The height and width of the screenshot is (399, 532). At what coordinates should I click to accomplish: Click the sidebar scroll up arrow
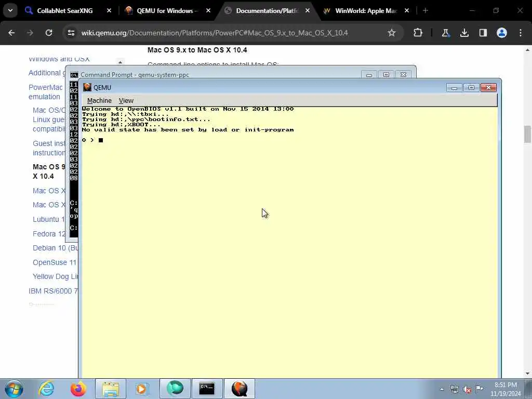[120, 62]
